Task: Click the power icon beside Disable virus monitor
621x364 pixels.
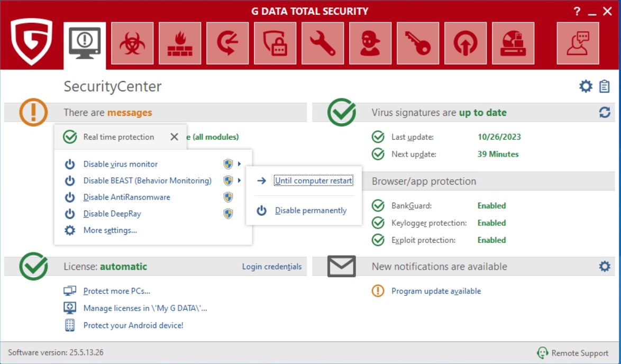Action: [70, 164]
